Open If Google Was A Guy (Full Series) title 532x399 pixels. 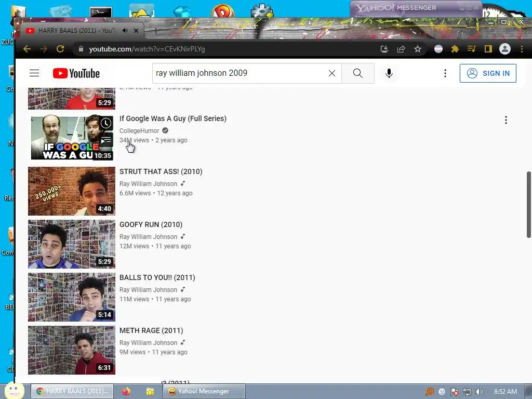click(173, 118)
